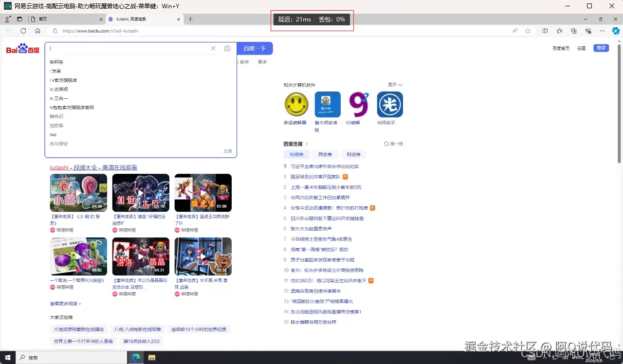623x364 pixels.
Task: Open Edge Settings and more menu
Action: pyautogui.click(x=602, y=31)
